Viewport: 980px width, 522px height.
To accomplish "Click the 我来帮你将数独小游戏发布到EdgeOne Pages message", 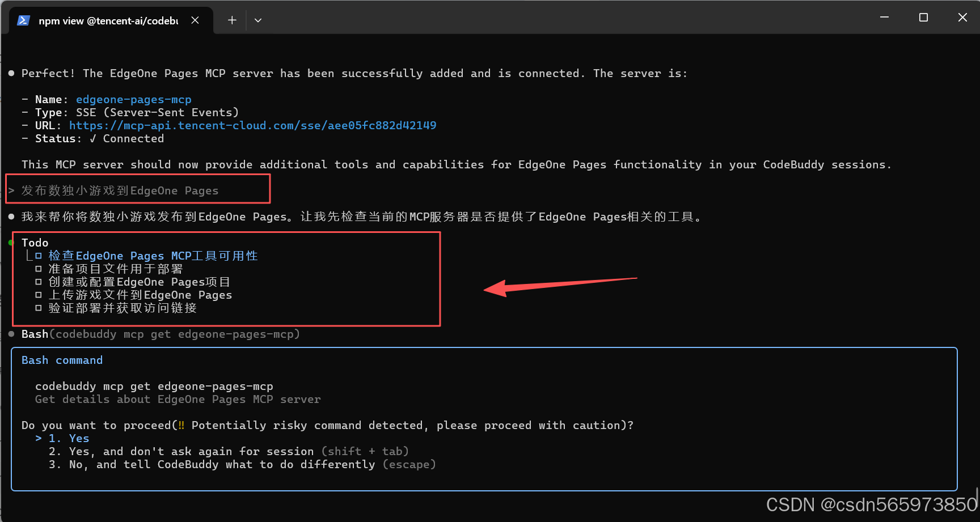I will [361, 217].
